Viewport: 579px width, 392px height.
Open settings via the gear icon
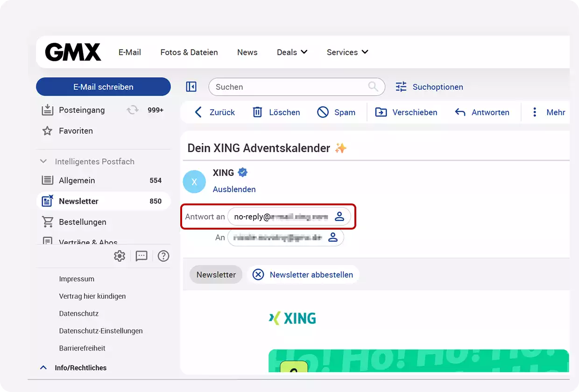[x=120, y=256]
